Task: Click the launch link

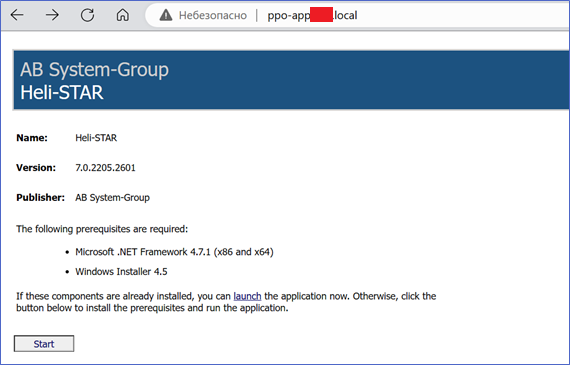Action: (x=247, y=296)
